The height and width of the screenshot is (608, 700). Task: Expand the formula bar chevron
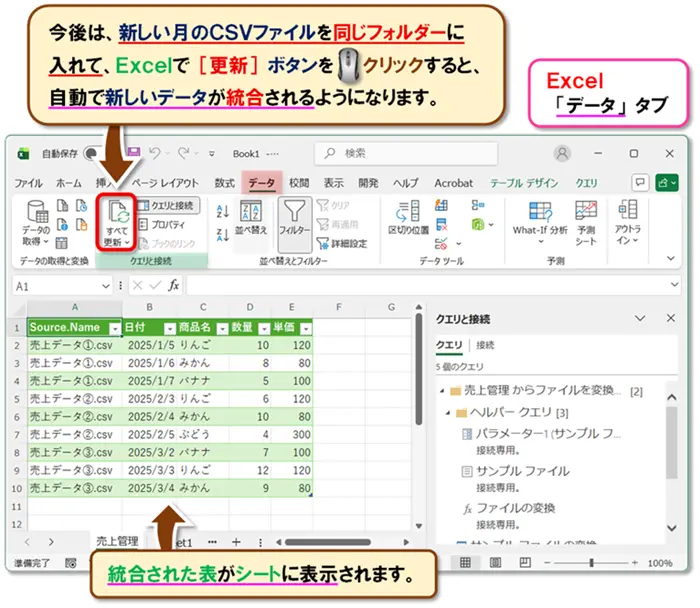coord(674,285)
